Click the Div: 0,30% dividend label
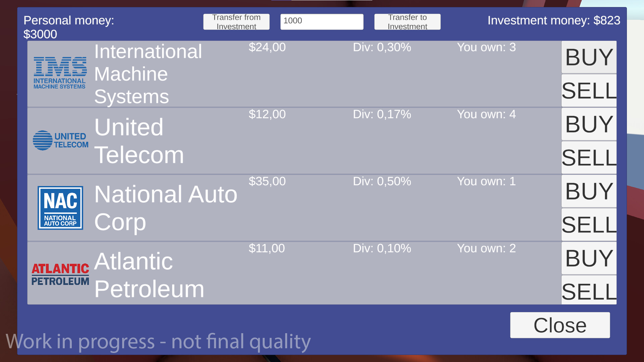 pyautogui.click(x=382, y=47)
